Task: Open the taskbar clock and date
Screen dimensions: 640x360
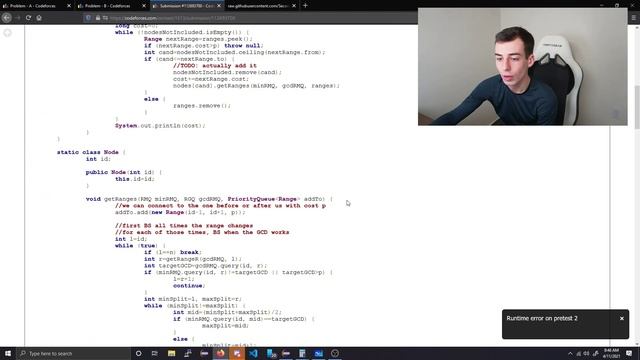Action: [611, 353]
